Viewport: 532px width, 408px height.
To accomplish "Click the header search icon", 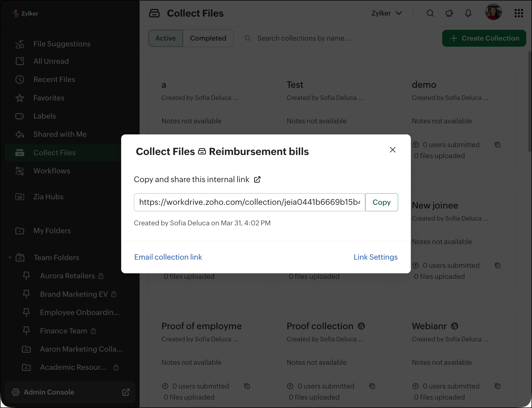I will click(430, 13).
